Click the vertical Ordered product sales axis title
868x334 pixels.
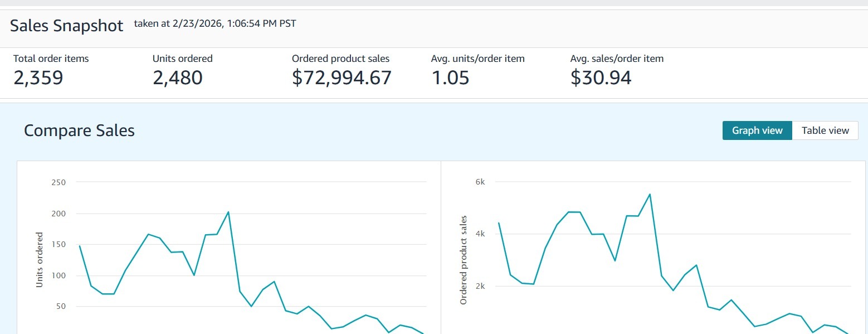pyautogui.click(x=464, y=260)
